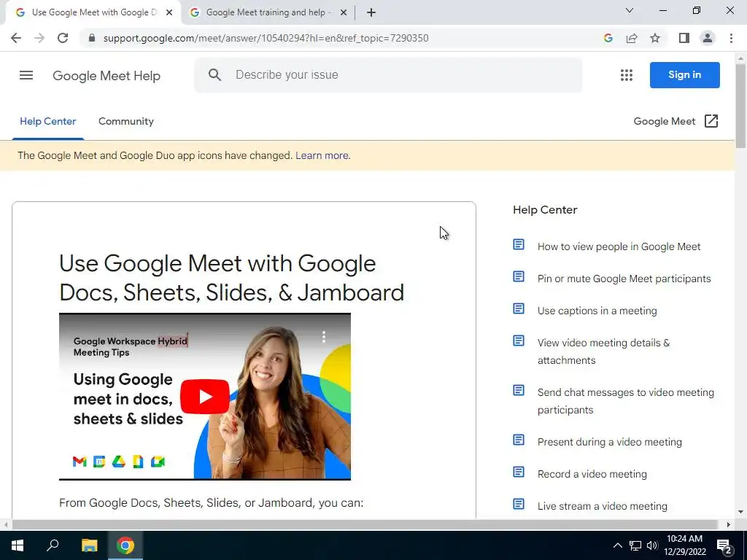The height and width of the screenshot is (560, 747).
Task: Play the YouTube video
Action: [x=205, y=396]
